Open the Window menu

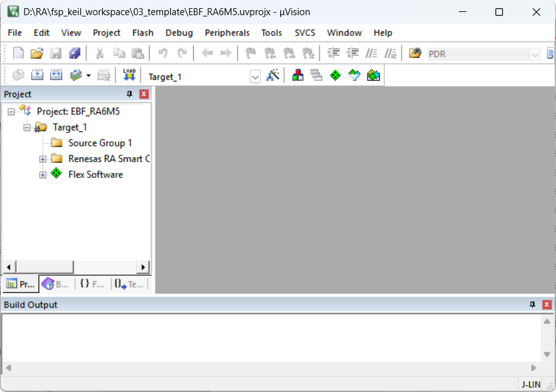(x=345, y=33)
